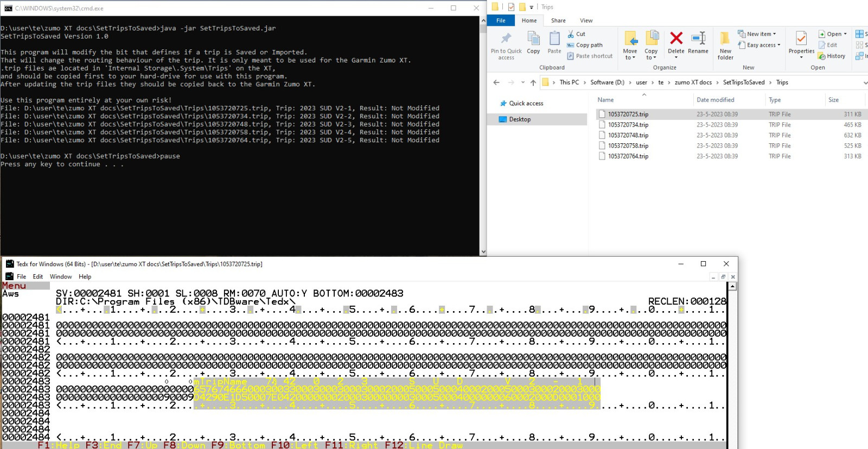Open Tedx Window menu
This screenshot has height=449, width=868.
(x=61, y=276)
